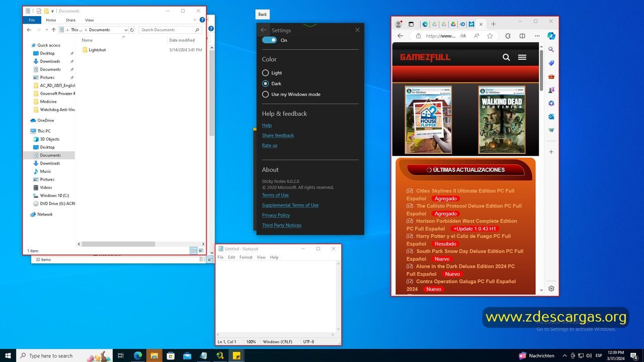The height and width of the screenshot is (362, 644).
Task: Open recent locations dropdown in Explorer
Action: coord(46,30)
